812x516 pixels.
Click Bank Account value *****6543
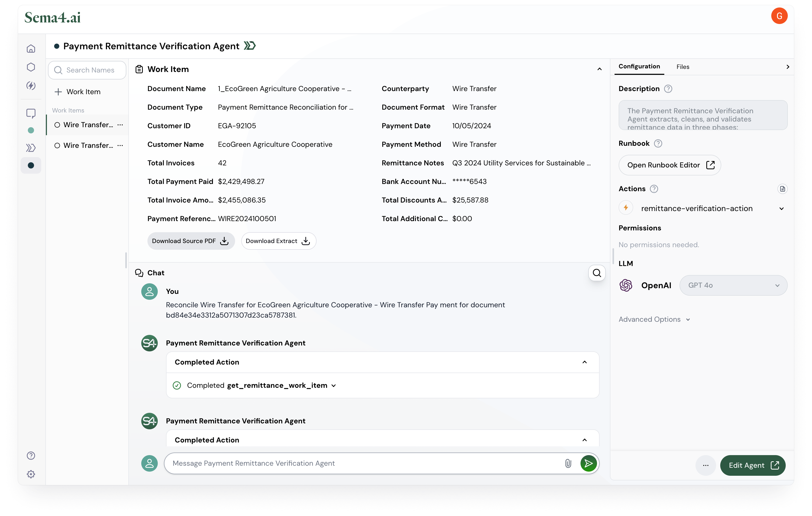[x=469, y=182]
